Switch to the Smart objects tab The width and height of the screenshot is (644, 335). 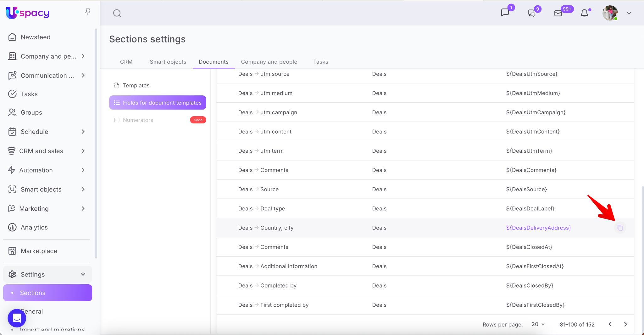pos(168,62)
